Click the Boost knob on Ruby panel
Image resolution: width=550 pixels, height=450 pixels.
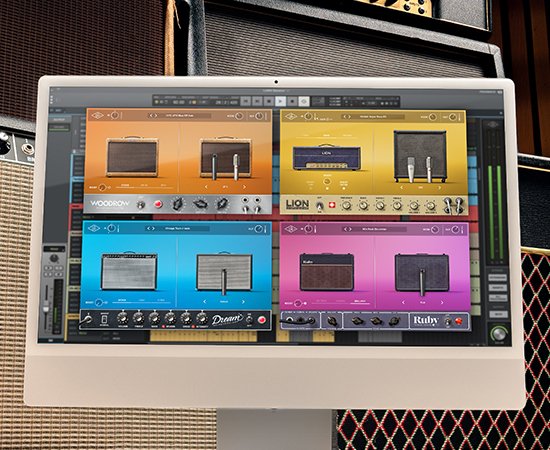(x=298, y=303)
